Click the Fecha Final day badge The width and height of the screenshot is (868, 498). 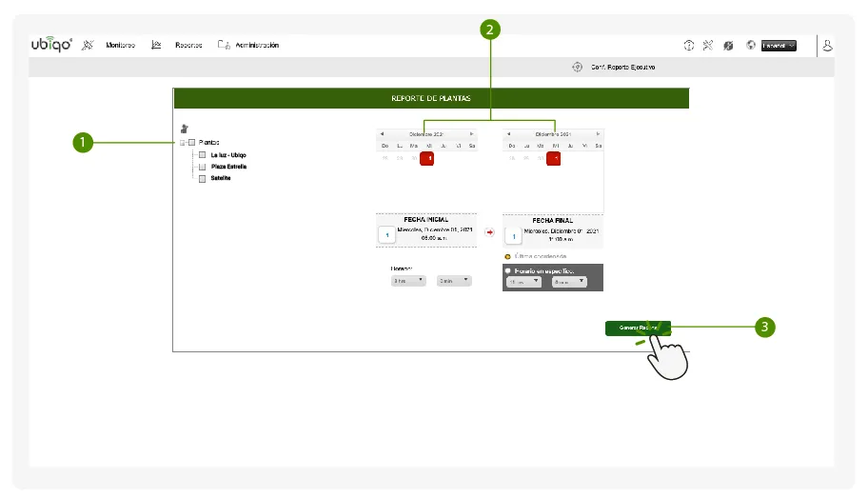click(514, 236)
